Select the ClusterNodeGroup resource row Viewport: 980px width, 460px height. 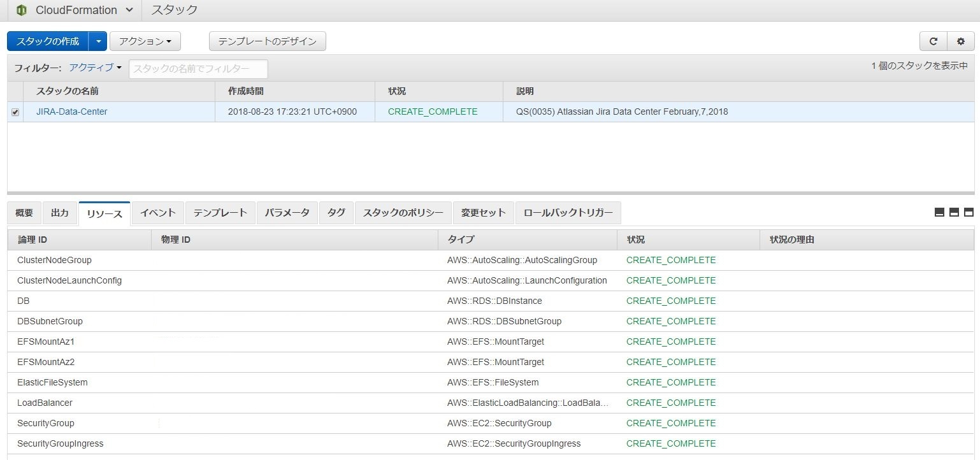click(491, 260)
